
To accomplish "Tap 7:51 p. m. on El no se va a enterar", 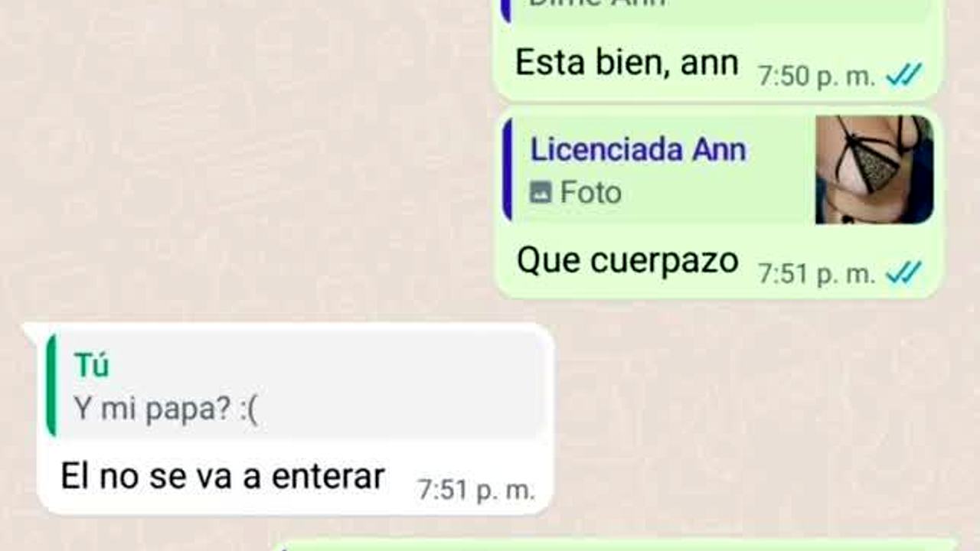I will pyautogui.click(x=475, y=490).
